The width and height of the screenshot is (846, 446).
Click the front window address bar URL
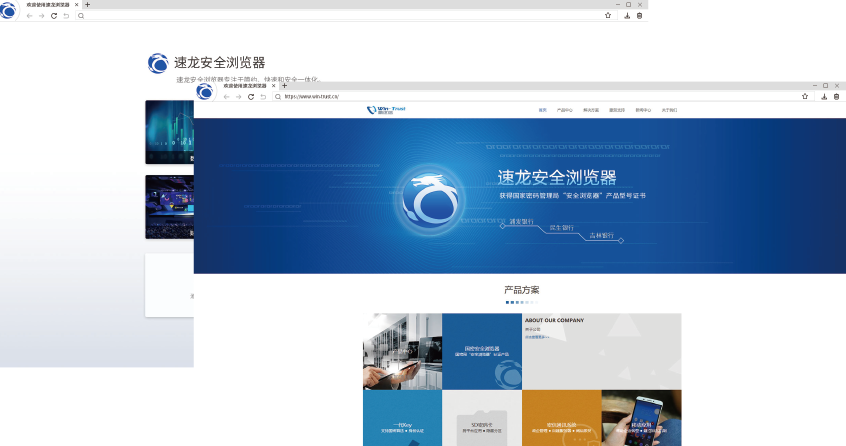312,97
